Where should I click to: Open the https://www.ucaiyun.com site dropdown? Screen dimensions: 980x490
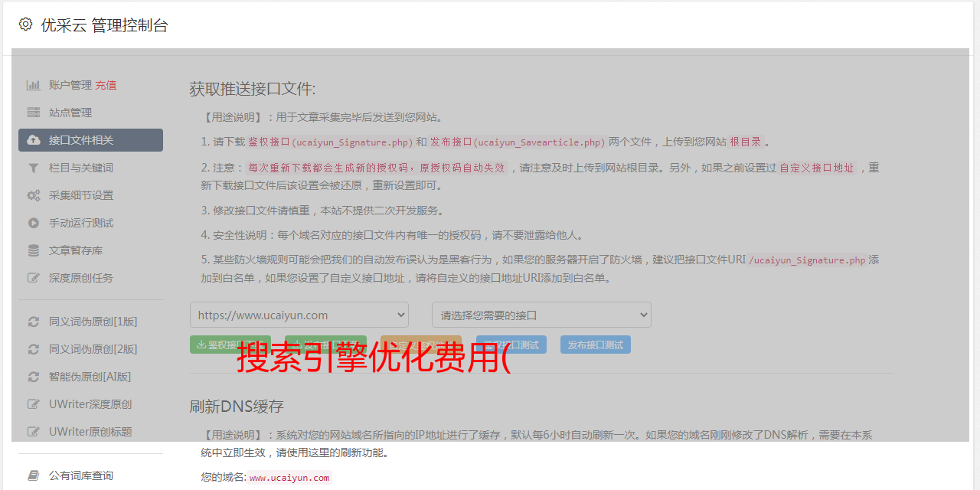299,315
